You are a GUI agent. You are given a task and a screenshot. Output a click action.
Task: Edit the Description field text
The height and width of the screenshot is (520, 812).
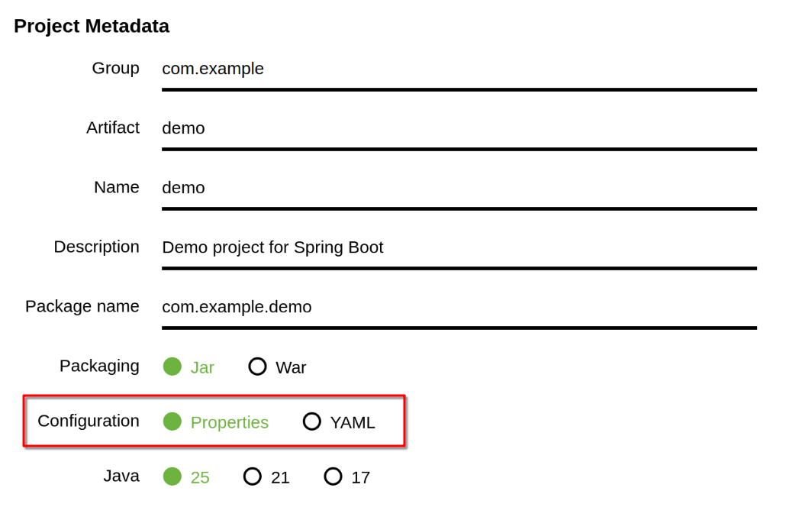458,248
